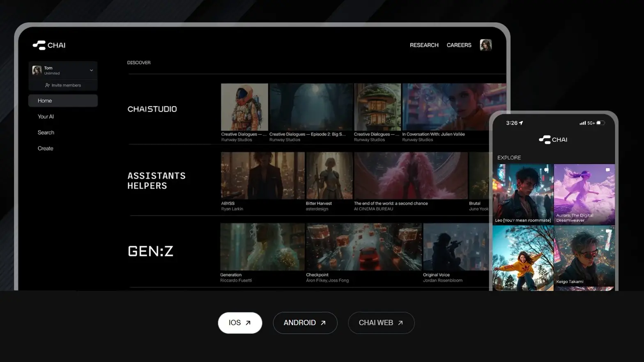644x362 pixels.
Task: Click the IOS download button
Action: 240,323
